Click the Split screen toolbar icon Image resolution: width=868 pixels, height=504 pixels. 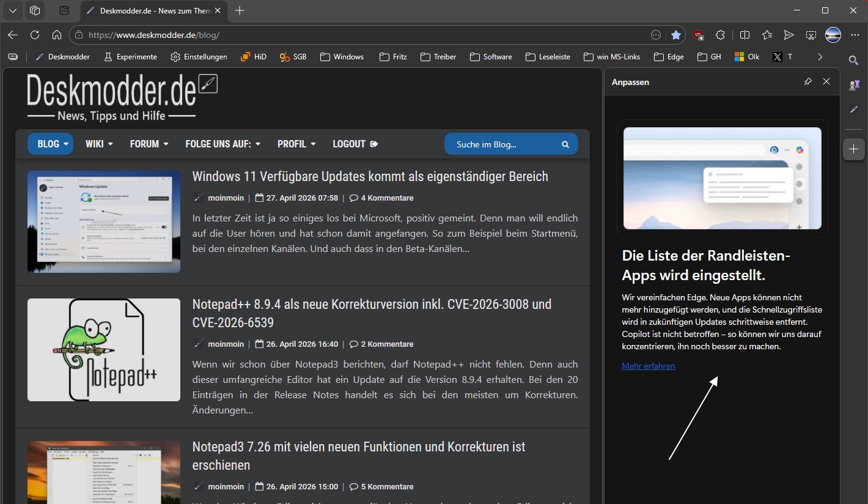pos(745,35)
